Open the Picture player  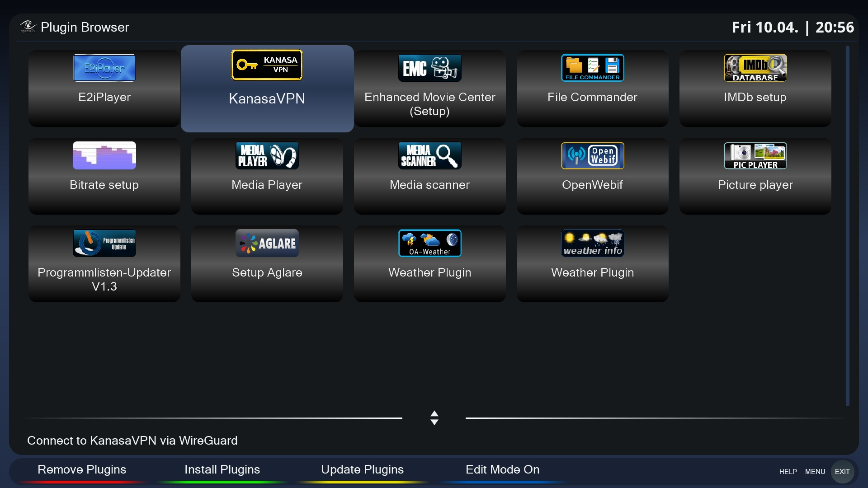click(x=755, y=176)
